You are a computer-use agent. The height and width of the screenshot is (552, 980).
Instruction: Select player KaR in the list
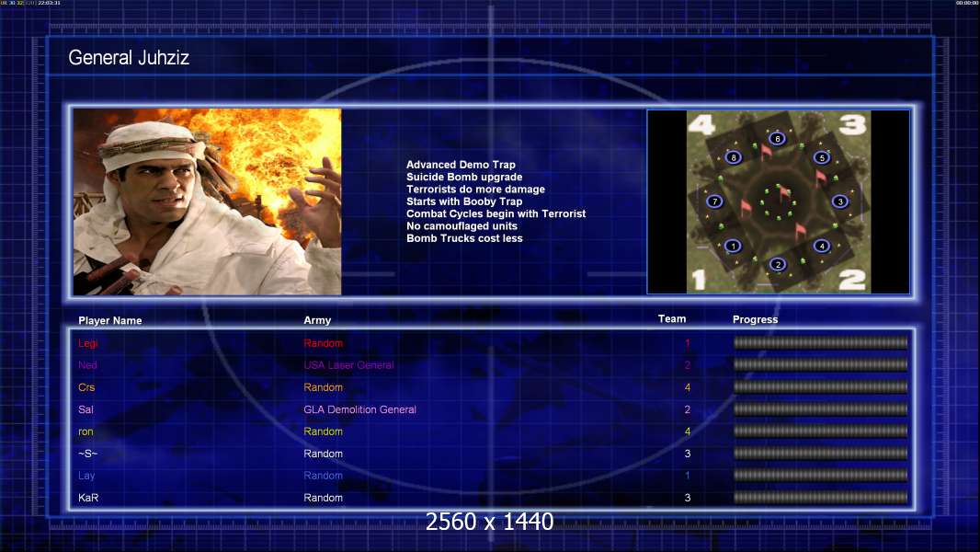[88, 498]
